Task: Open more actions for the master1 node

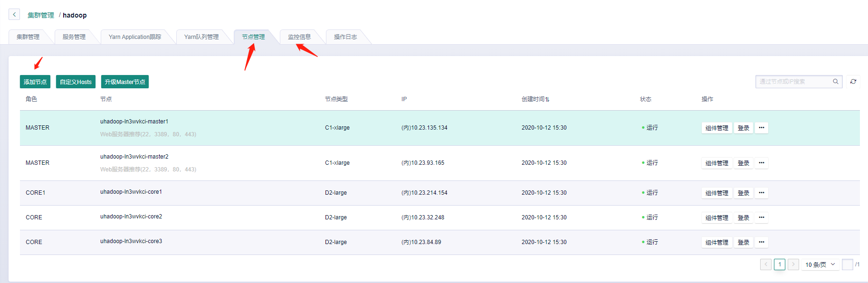Action: pos(761,128)
